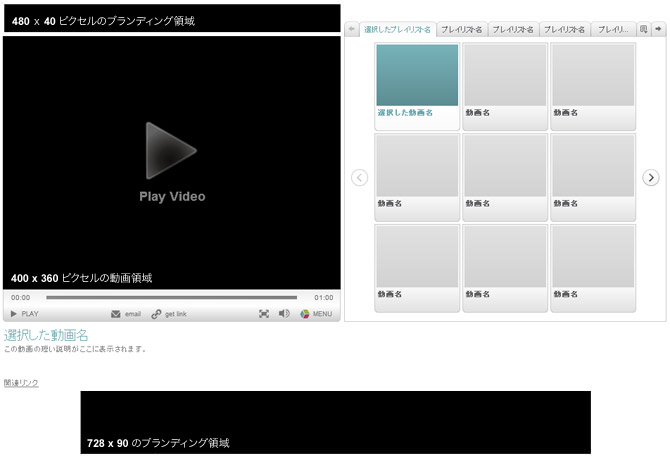Select the highlighted teal video thumbnail
The width and height of the screenshot is (670, 458).
(417, 75)
